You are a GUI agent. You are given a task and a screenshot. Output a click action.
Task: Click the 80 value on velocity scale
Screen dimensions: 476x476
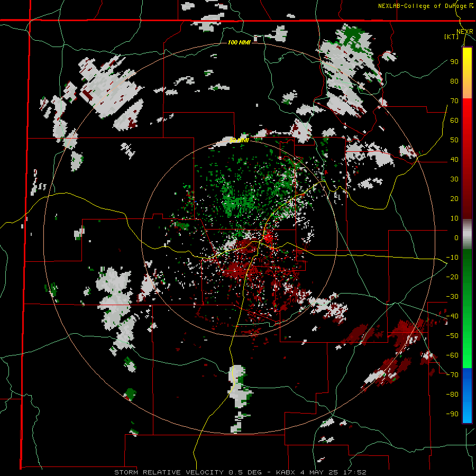454,81
